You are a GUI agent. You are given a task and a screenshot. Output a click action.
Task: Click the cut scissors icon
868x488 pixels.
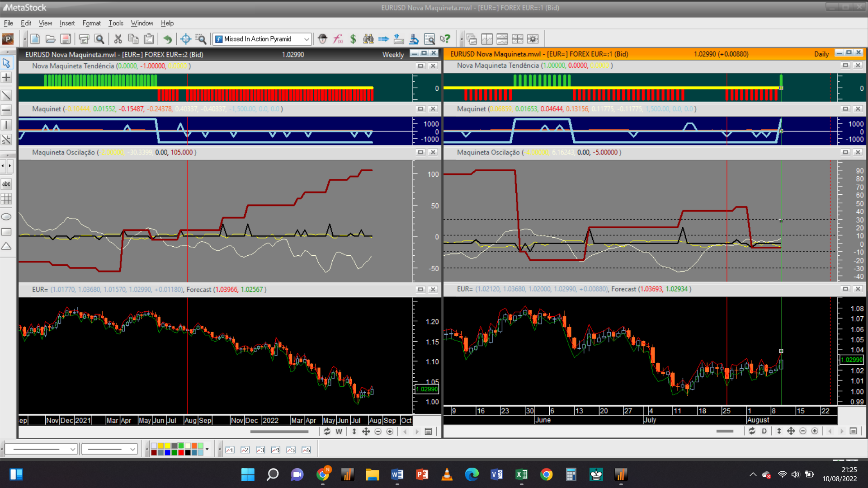(118, 39)
